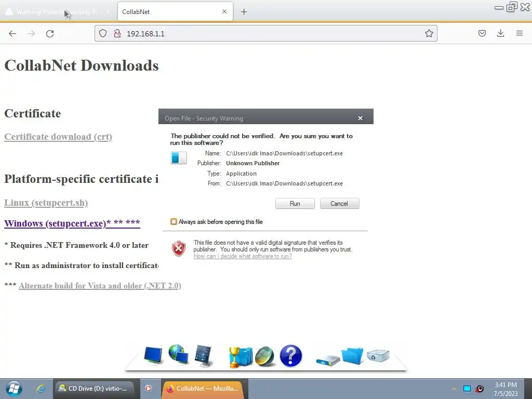The width and height of the screenshot is (532, 399).
Task: Open the round globe-sphere icon in the dock
Action: [264, 356]
